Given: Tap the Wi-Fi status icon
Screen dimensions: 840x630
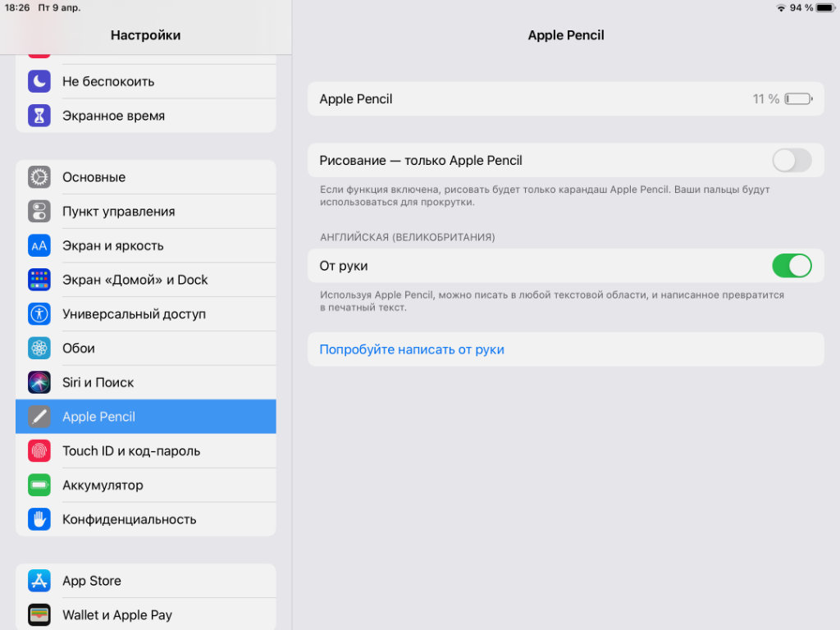Looking at the screenshot, I should [x=780, y=8].
